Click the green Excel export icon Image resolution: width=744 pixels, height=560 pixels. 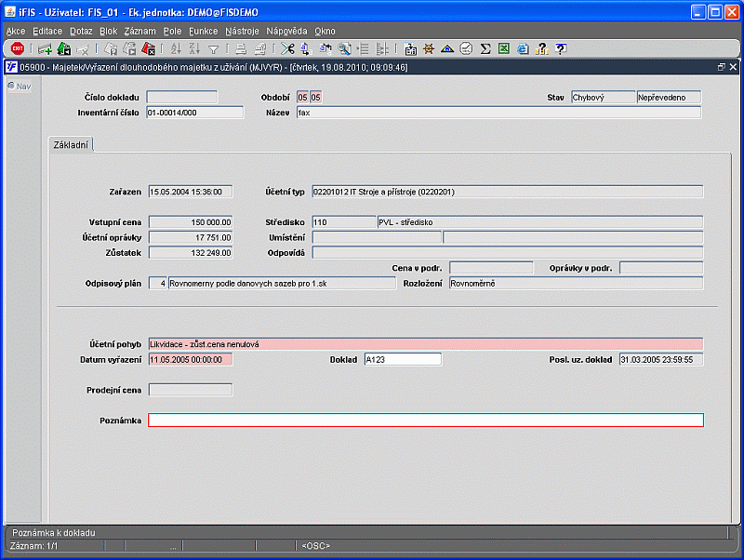click(504, 49)
